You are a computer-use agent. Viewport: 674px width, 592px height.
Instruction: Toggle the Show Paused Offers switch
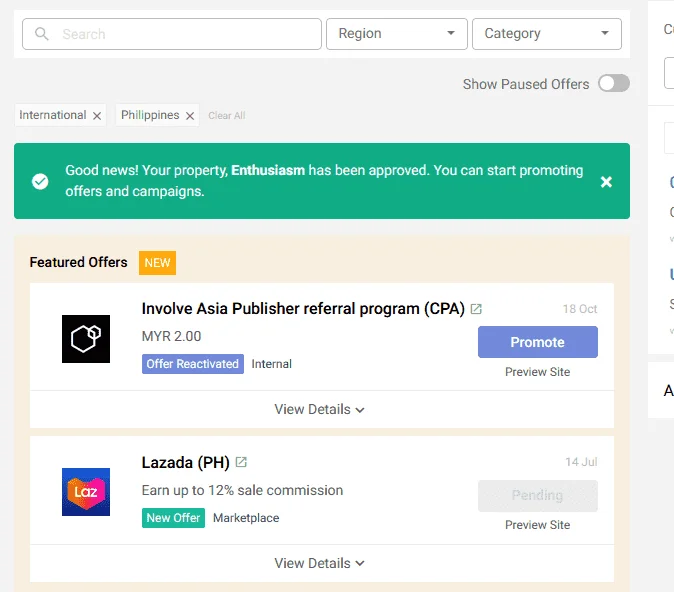613,83
